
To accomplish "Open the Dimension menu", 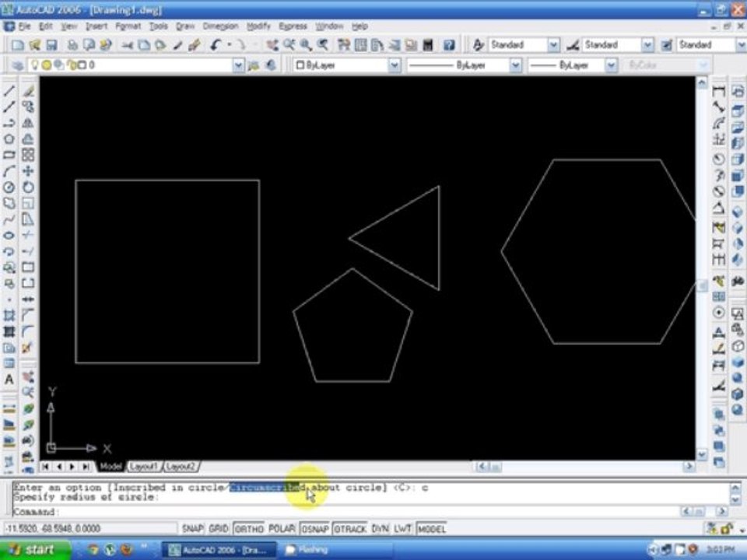I will [x=220, y=26].
